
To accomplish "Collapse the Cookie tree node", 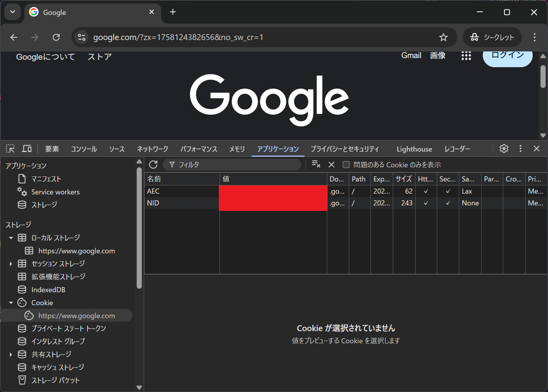I will (11, 303).
